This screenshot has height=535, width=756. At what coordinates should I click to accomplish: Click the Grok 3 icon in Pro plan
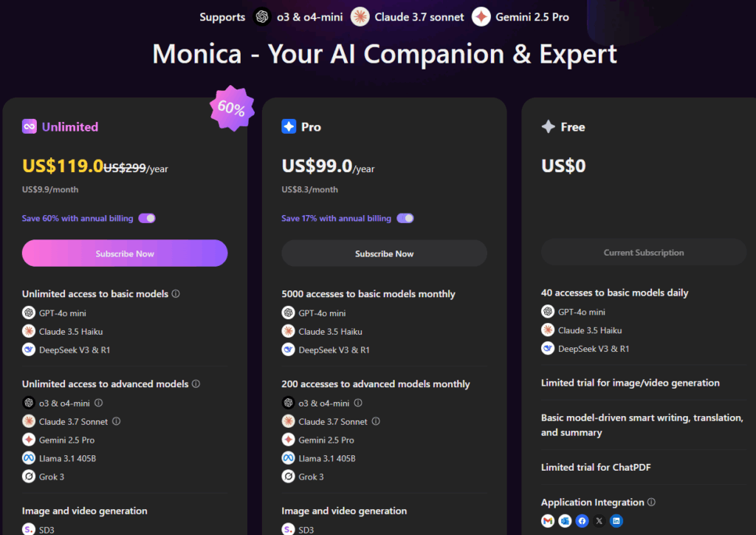pos(289,477)
